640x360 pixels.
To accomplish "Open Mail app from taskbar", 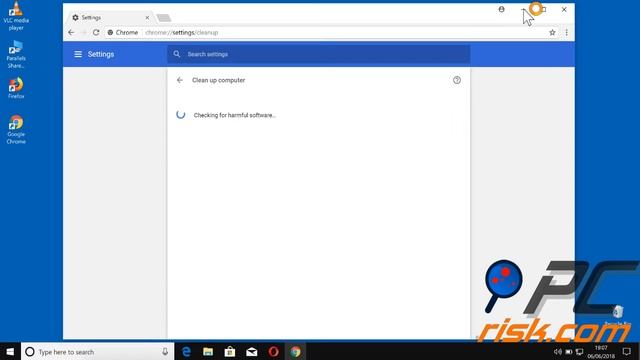I will (252, 351).
